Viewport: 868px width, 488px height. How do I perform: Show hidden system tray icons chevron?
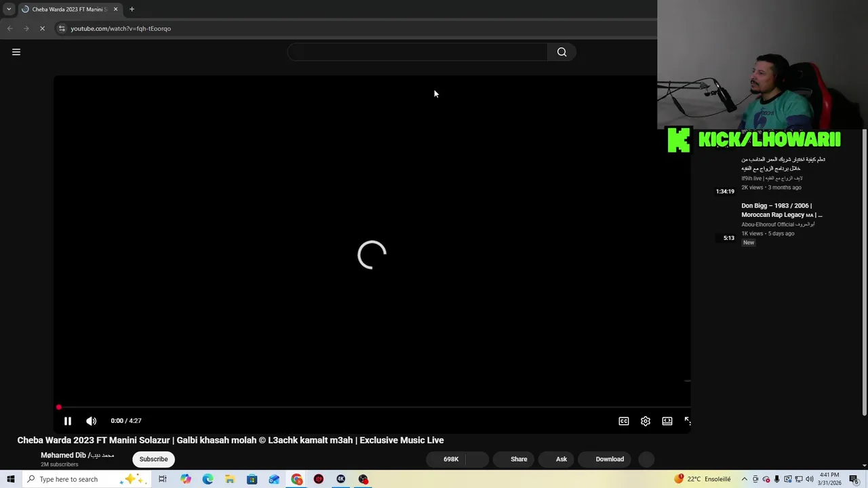tap(744, 479)
